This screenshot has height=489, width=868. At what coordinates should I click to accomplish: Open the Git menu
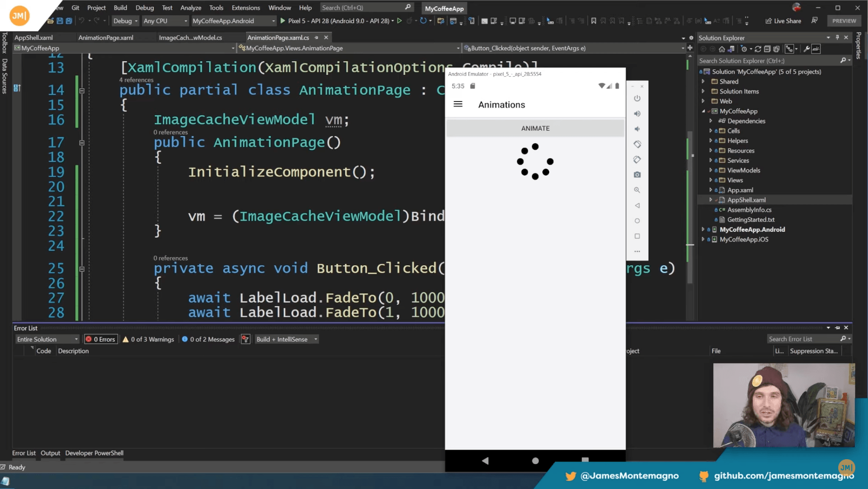point(75,8)
